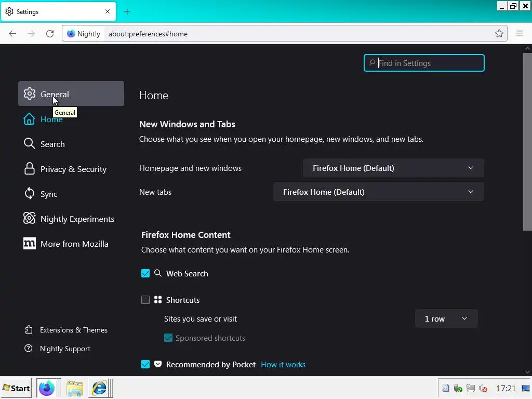Open the file explorer taskbar icon

coord(75,389)
